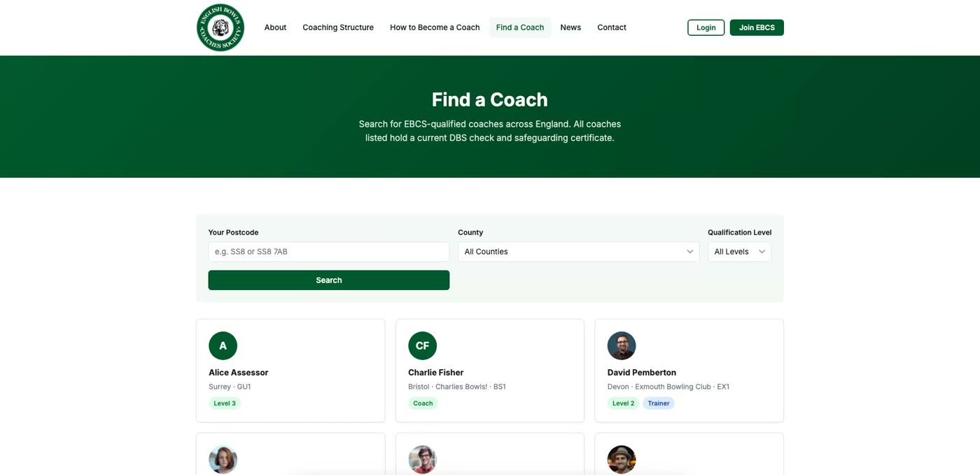The height and width of the screenshot is (475, 980).
Task: Click the 'Find a Coach' page heading
Action: coord(490,99)
